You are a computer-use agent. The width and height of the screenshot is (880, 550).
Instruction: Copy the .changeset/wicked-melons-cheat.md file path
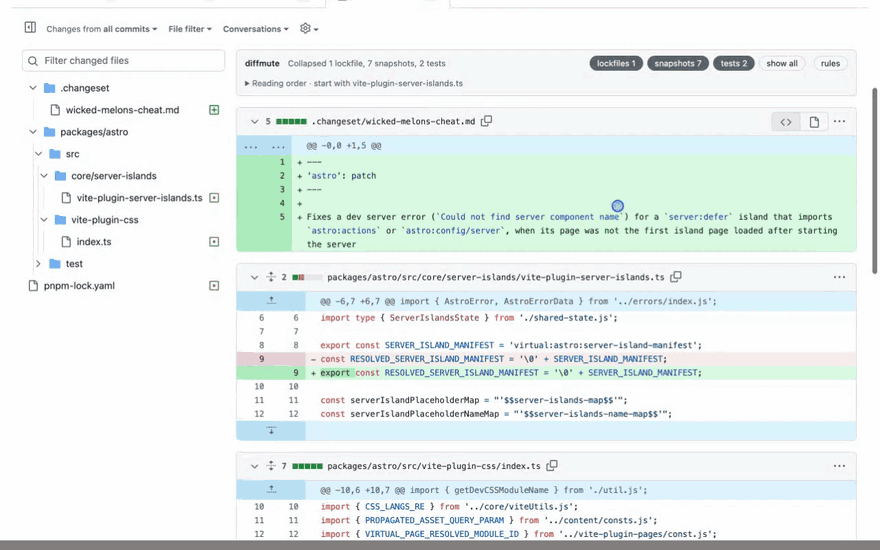point(487,121)
